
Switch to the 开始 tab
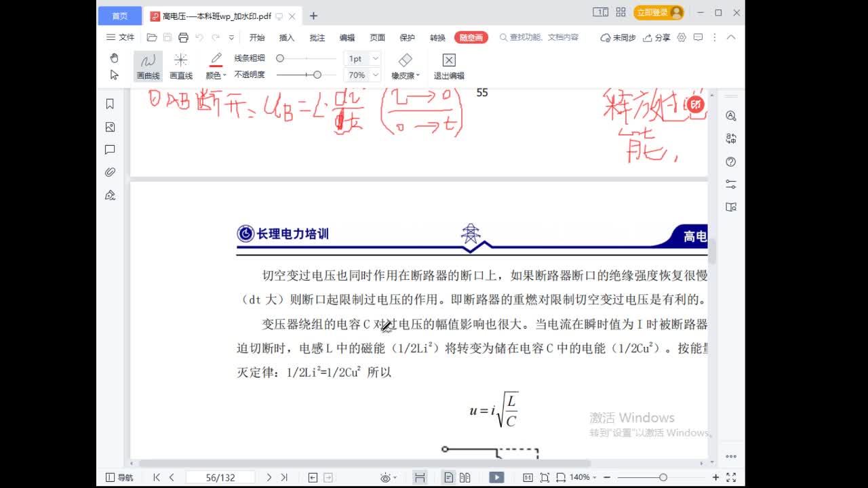257,38
